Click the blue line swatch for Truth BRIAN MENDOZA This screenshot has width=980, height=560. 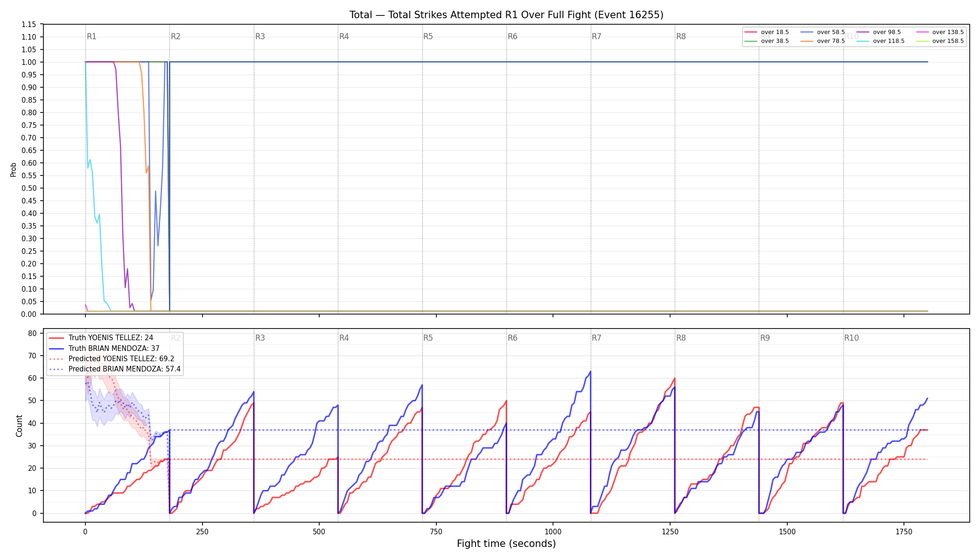tap(56, 348)
